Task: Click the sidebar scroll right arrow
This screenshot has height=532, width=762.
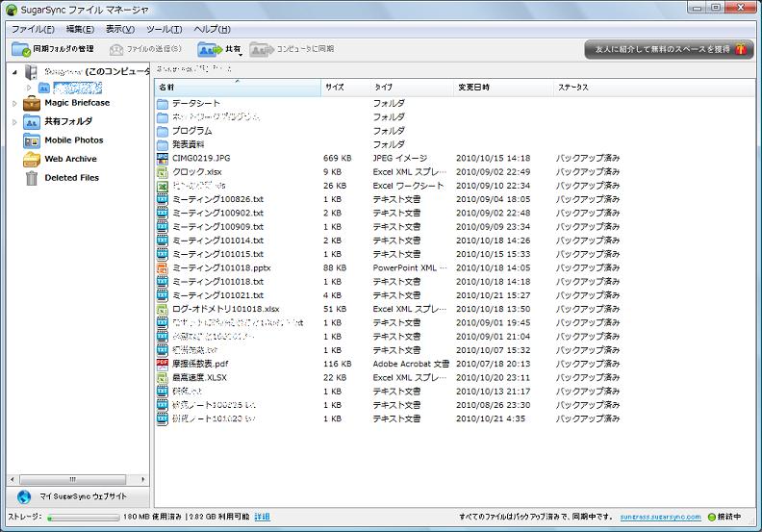Action: 142,479
